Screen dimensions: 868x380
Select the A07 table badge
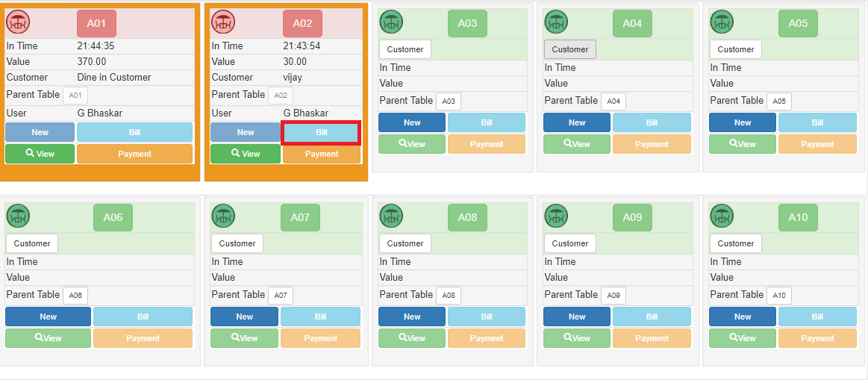pos(300,217)
